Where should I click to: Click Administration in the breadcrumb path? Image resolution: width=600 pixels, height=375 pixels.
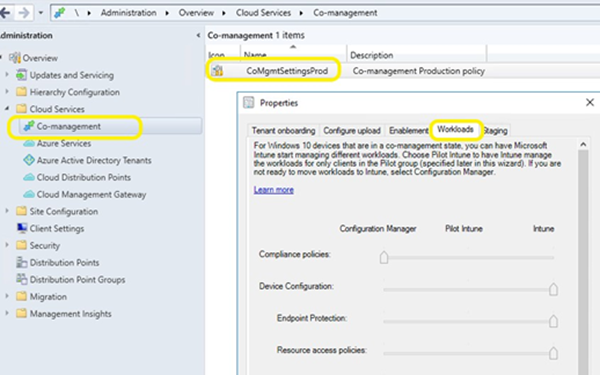click(x=129, y=13)
